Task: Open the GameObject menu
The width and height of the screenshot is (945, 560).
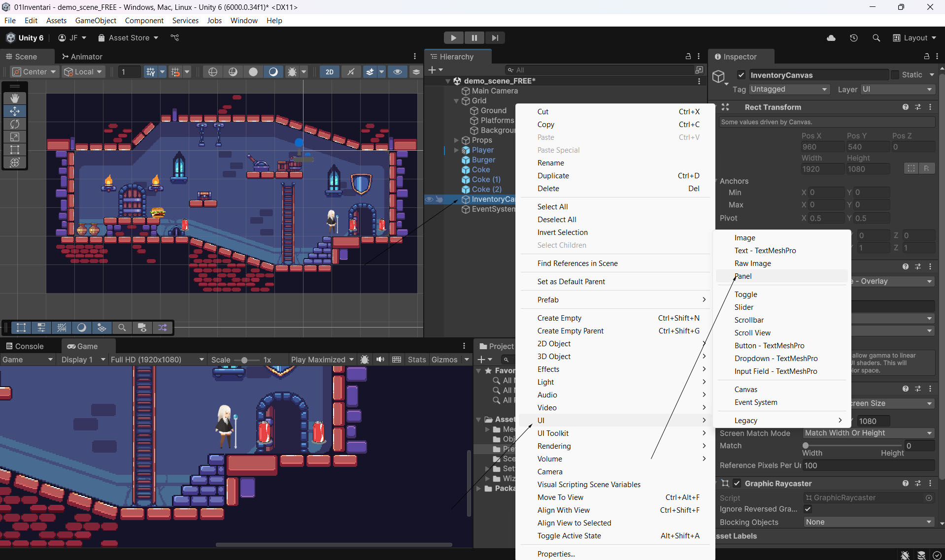Action: [x=96, y=20]
